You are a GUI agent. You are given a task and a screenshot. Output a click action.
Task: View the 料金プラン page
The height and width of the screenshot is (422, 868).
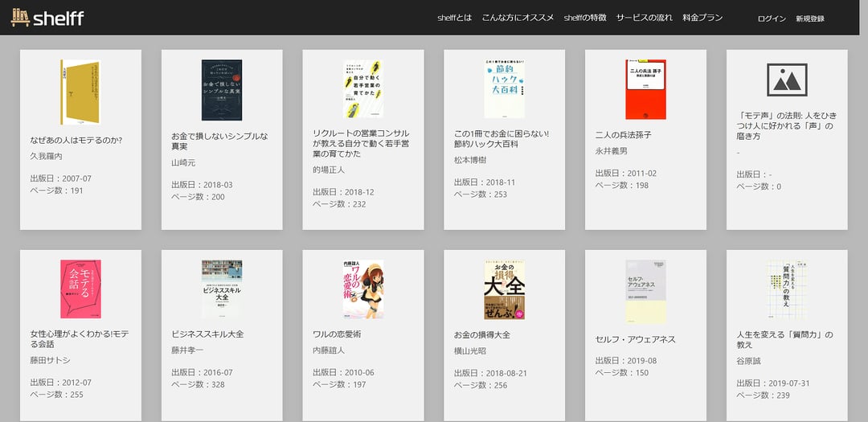(702, 18)
